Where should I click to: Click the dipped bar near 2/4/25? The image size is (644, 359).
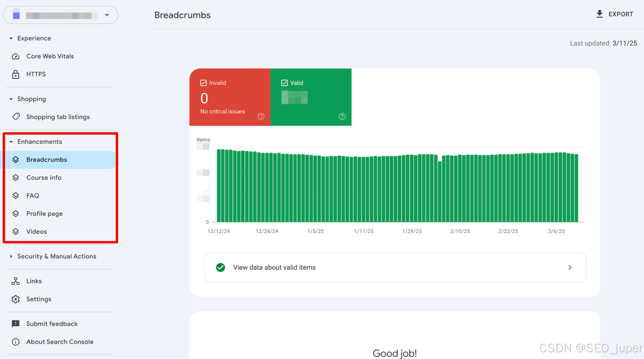(440, 192)
